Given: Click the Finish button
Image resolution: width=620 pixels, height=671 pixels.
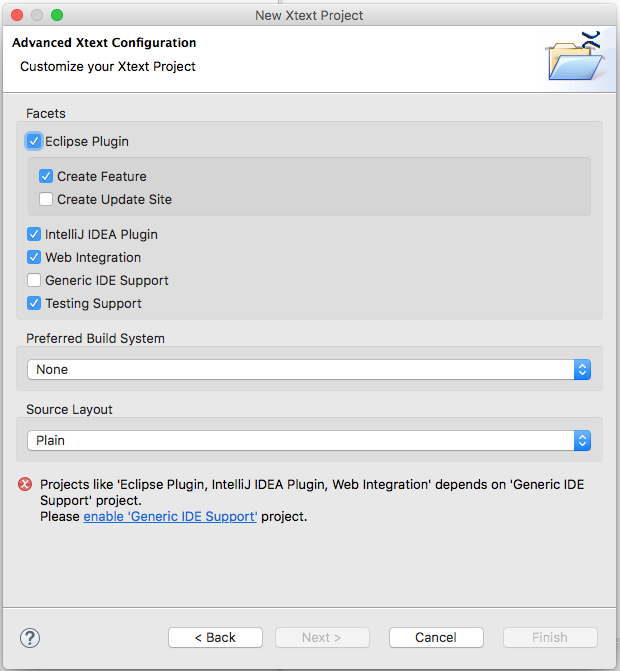Looking at the screenshot, I should click(550, 638).
